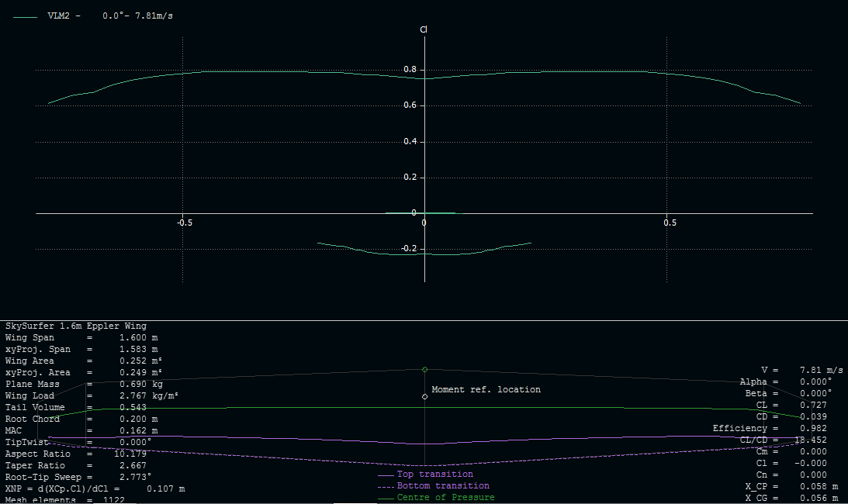Click the Top transition legend line sample
The height and width of the screenshot is (504, 848).
click(386, 475)
